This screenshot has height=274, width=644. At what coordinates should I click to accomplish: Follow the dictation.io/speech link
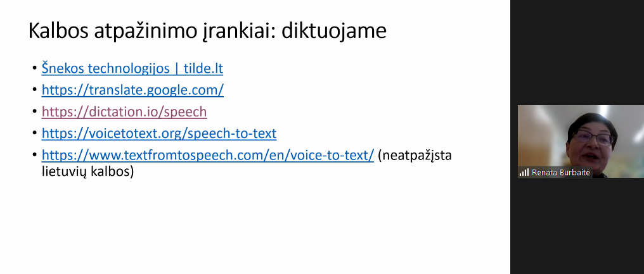coord(124,112)
